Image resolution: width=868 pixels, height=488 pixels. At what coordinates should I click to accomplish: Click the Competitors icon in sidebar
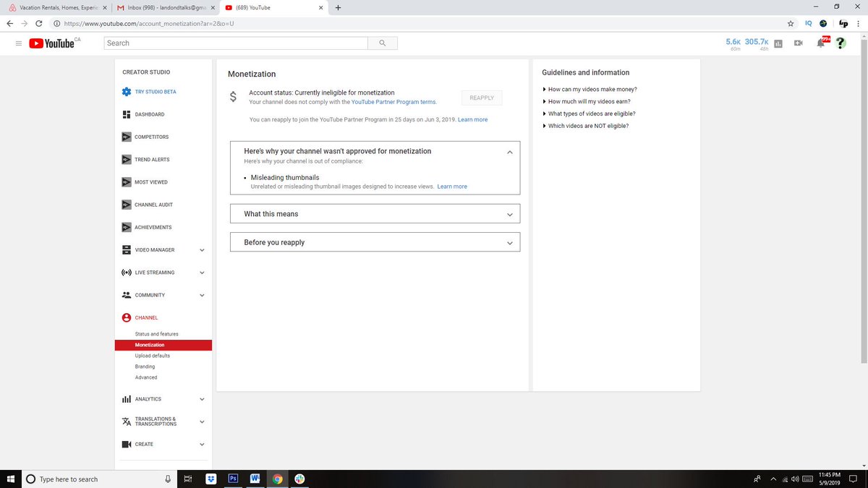point(127,137)
